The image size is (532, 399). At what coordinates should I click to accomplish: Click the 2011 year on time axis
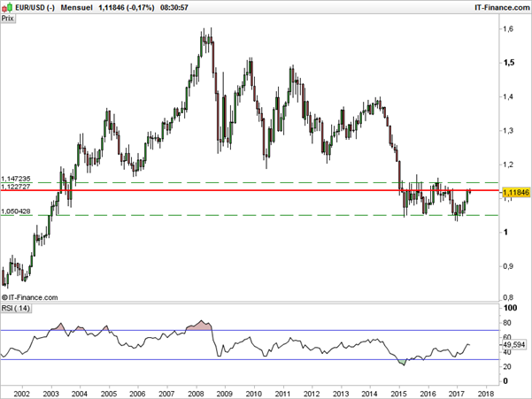[282, 394]
